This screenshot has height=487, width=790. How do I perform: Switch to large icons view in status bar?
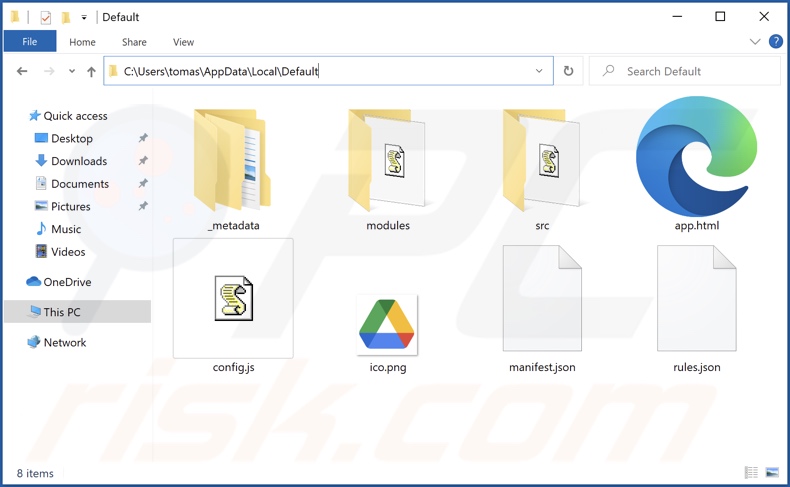click(772, 472)
